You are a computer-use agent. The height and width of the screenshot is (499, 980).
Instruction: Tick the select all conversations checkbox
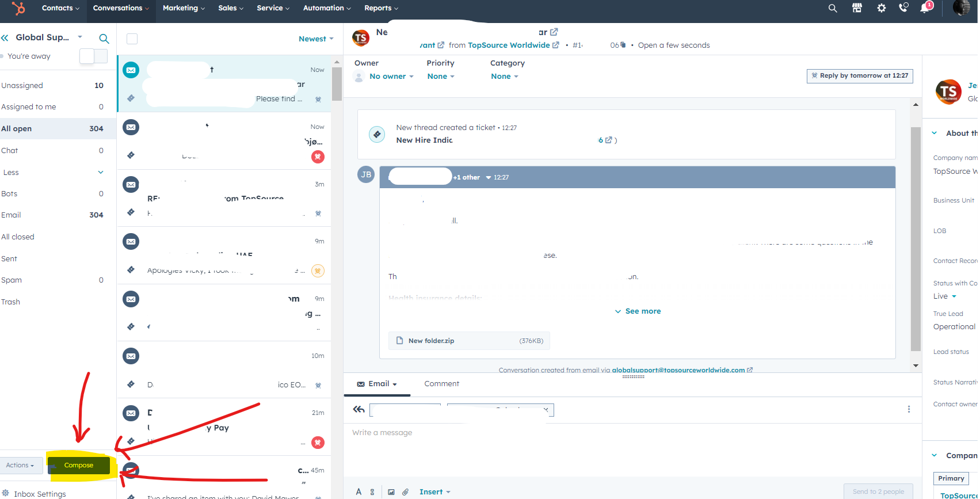coord(132,39)
